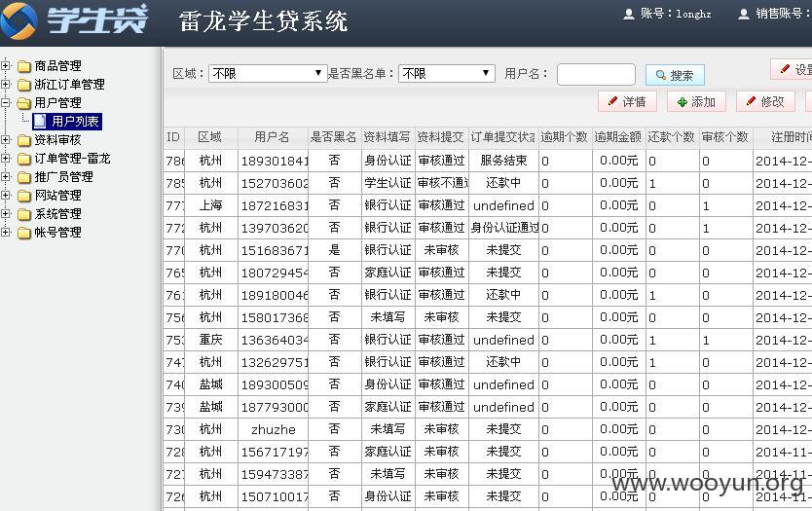Image resolution: width=812 pixels, height=511 pixels.
Task: Click username cell 136364034
Action: tap(273, 340)
